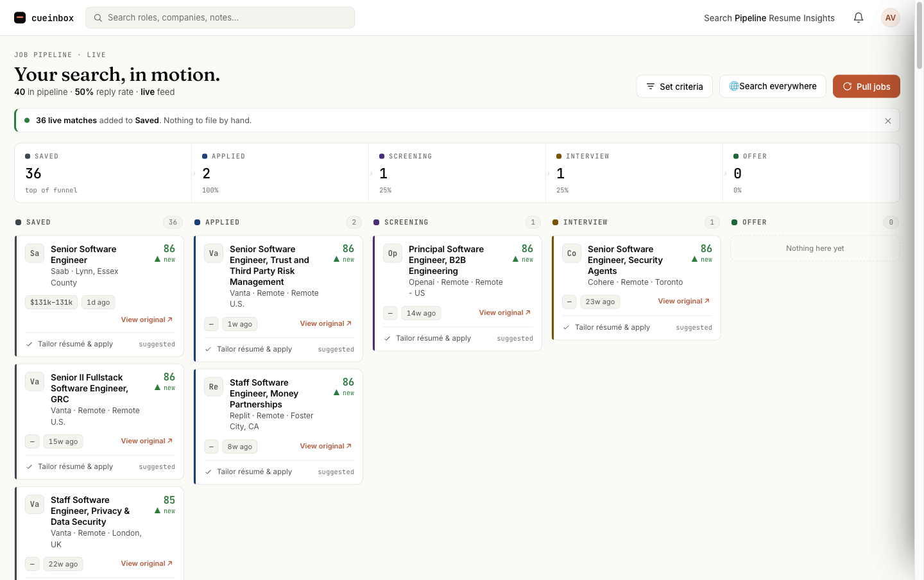Open the Search nav item

click(718, 18)
